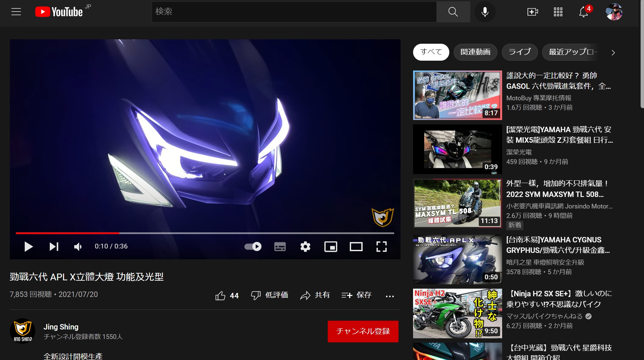Enable theater mode view
The height and width of the screenshot is (360, 644).
tap(356, 246)
